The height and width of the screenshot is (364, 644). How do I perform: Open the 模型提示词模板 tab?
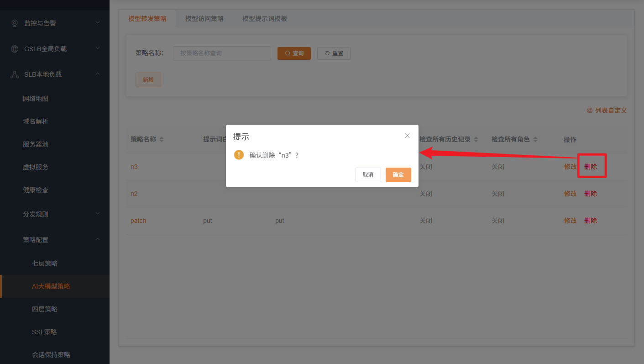click(x=264, y=19)
